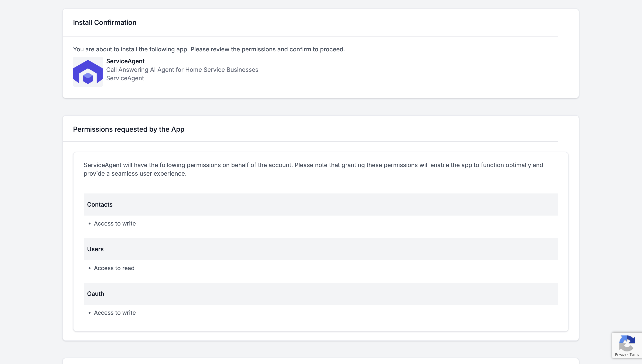The image size is (642, 364).
Task: Click the reCAPTCHA badge logo
Action: coord(627,343)
